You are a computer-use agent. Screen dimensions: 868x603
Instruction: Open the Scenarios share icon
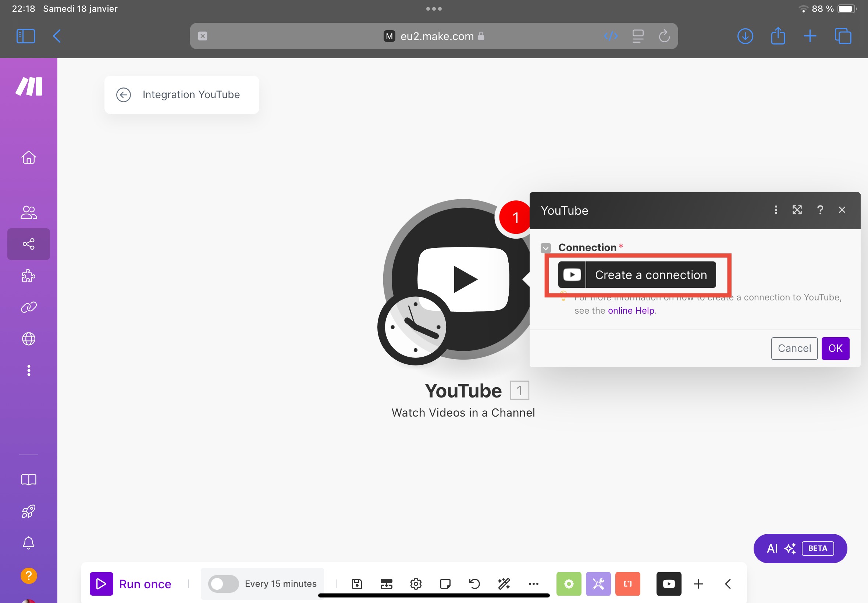29,244
